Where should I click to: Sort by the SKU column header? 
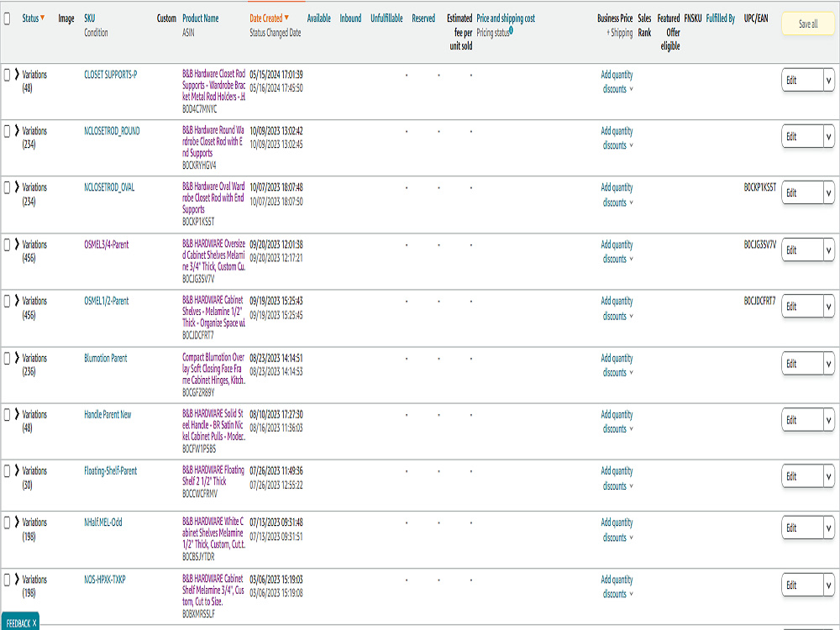coord(90,18)
